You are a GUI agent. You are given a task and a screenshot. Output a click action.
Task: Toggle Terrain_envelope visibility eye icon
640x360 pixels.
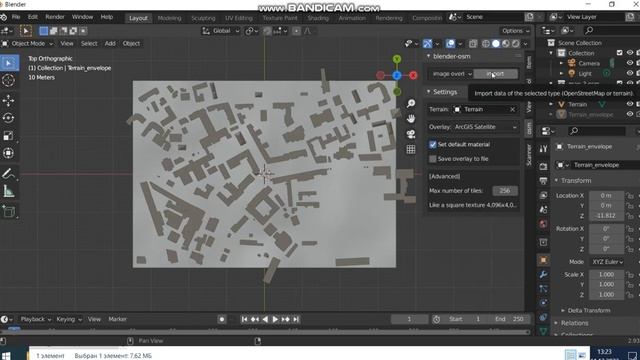tap(630, 115)
